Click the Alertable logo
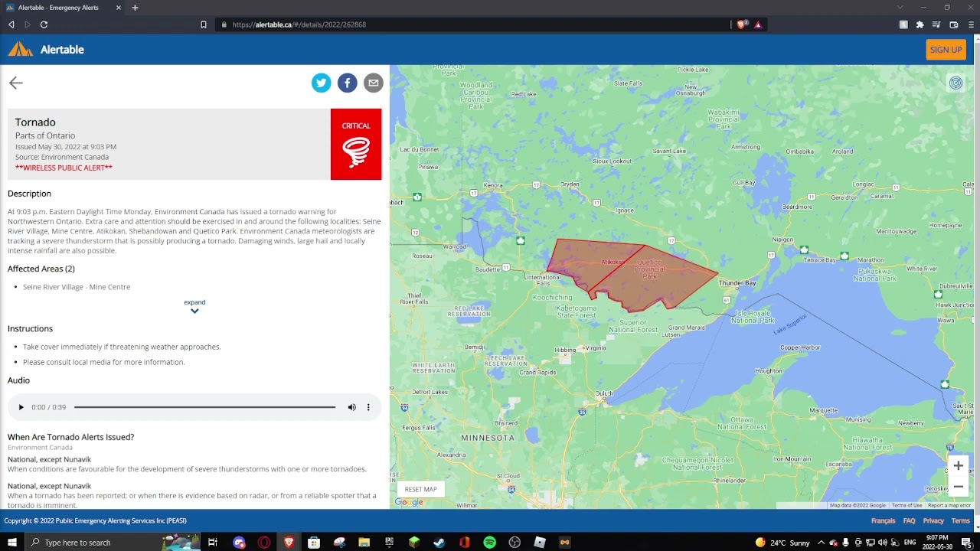This screenshot has height=551, width=980. click(x=46, y=50)
